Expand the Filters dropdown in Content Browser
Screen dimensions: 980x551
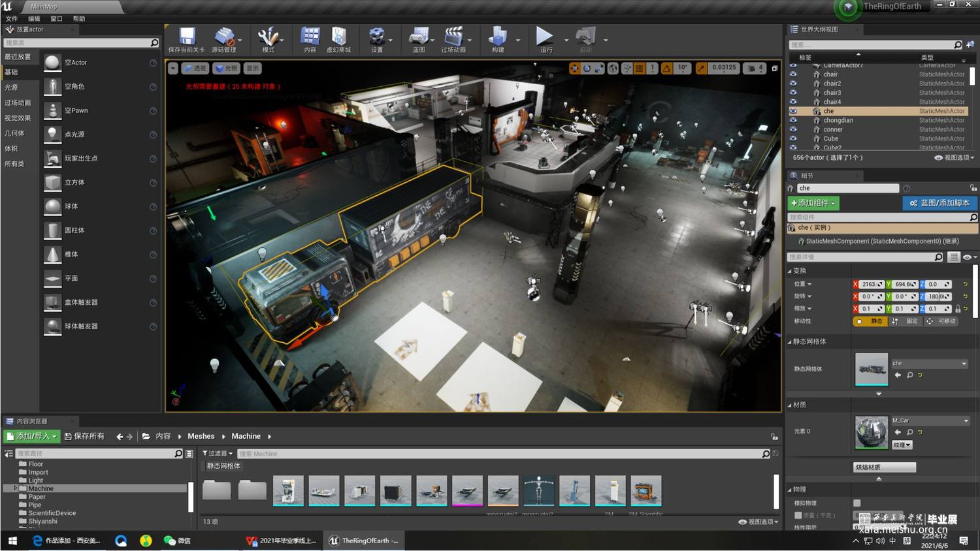(x=218, y=454)
